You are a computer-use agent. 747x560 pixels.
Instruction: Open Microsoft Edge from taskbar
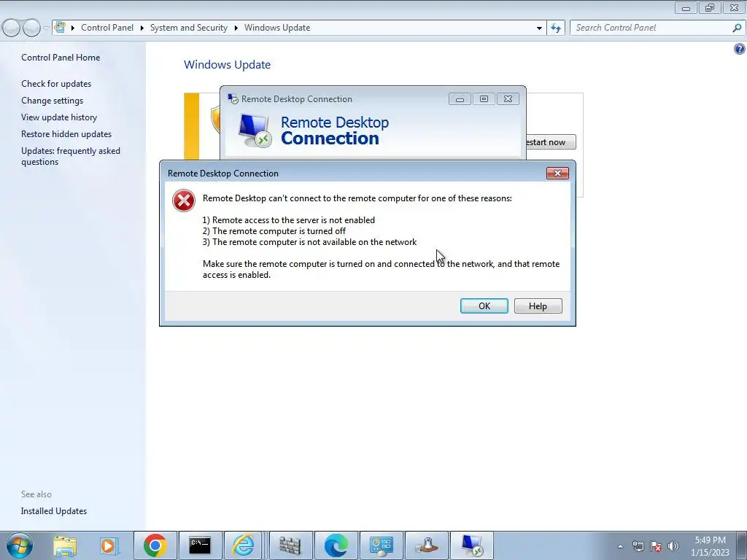[x=336, y=545]
